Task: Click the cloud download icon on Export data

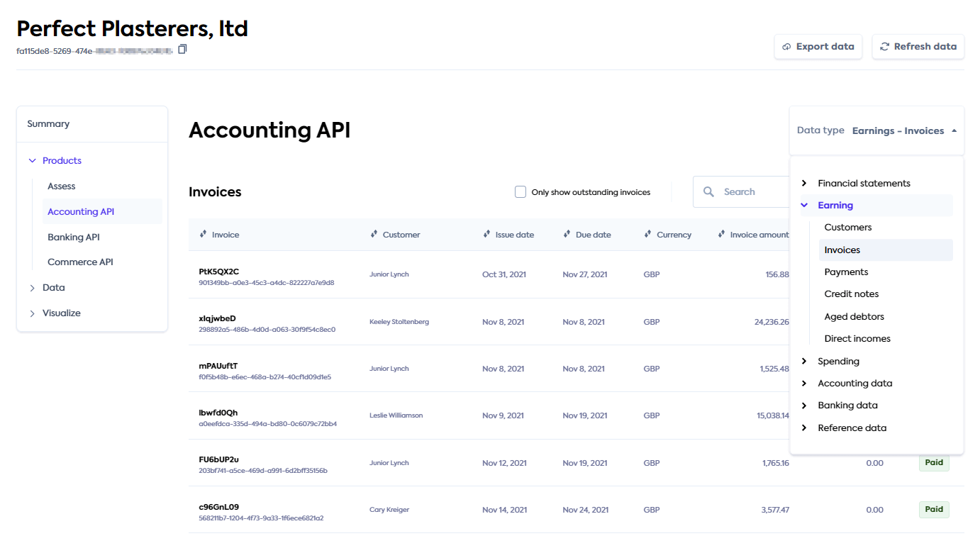Action: coord(786,46)
